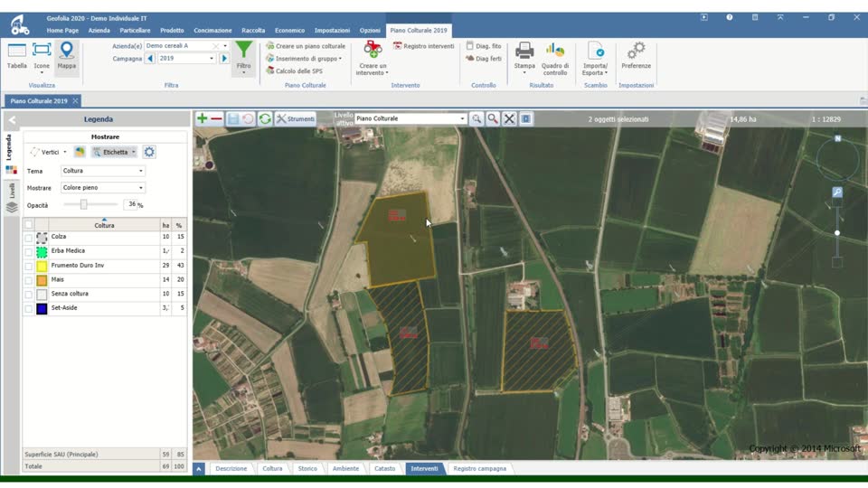Open the Stampa printer tool
The image size is (868, 488).
click(524, 57)
